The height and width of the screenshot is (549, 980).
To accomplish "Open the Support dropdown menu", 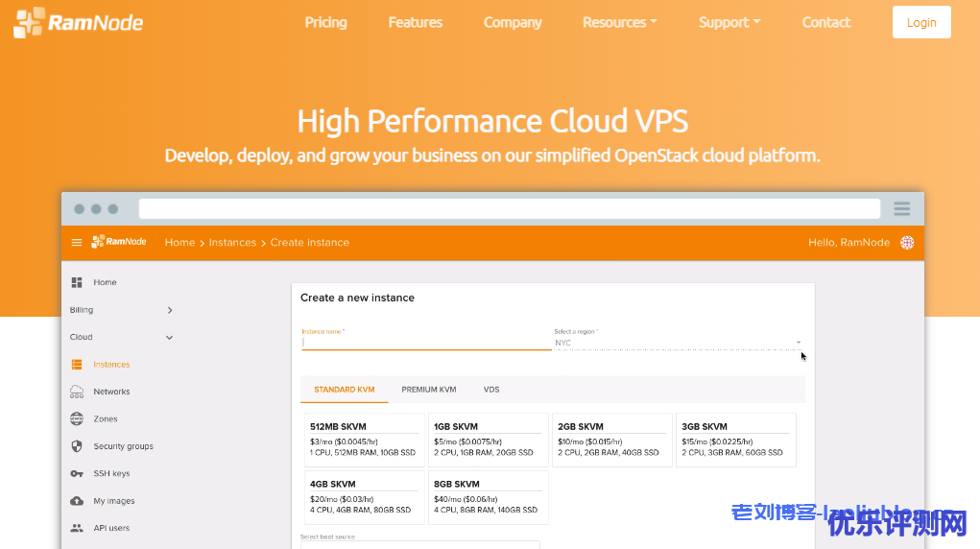I will pyautogui.click(x=729, y=22).
